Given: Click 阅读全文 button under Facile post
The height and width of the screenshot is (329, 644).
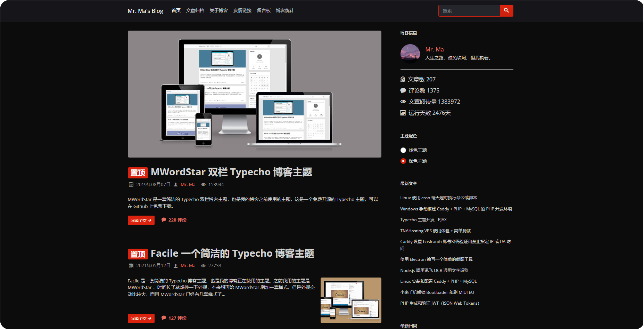Looking at the screenshot, I should pos(141,319).
